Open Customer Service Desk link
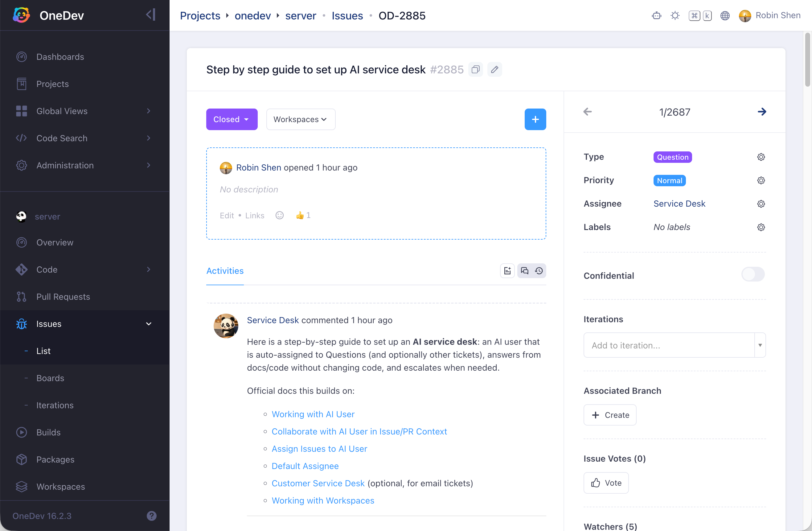 pos(318,483)
